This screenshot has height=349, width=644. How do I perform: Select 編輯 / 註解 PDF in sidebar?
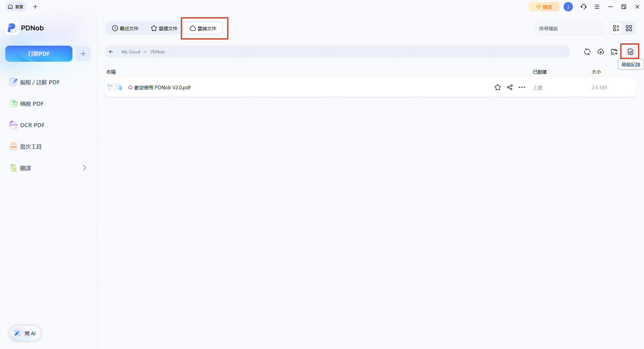coord(35,82)
